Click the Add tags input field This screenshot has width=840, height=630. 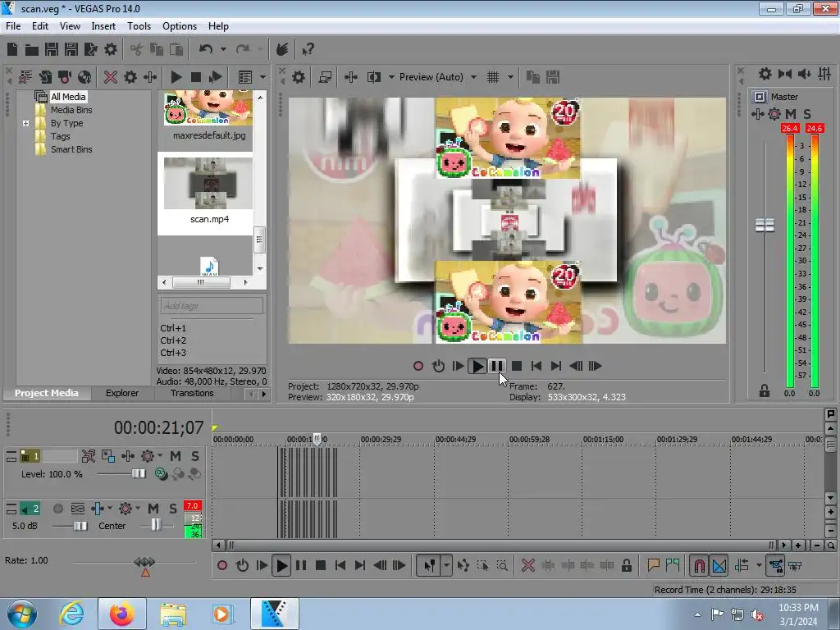tap(212, 306)
